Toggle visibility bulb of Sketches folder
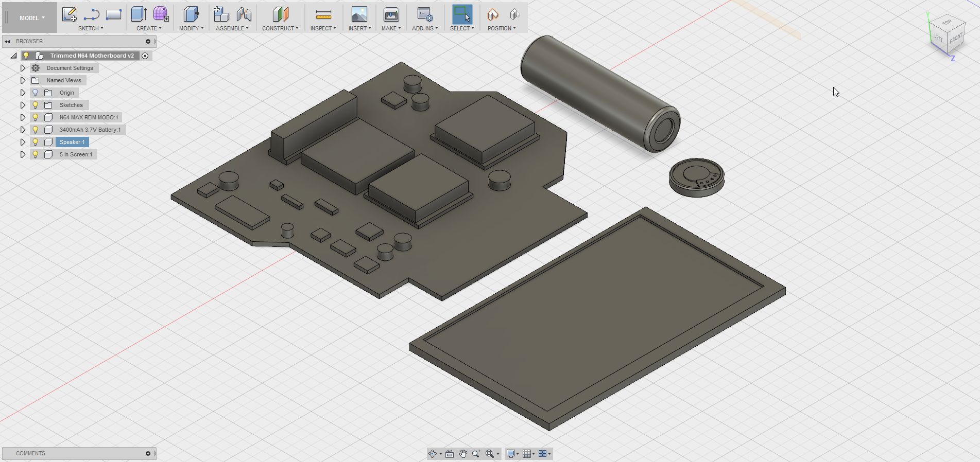980x462 pixels. (35, 105)
